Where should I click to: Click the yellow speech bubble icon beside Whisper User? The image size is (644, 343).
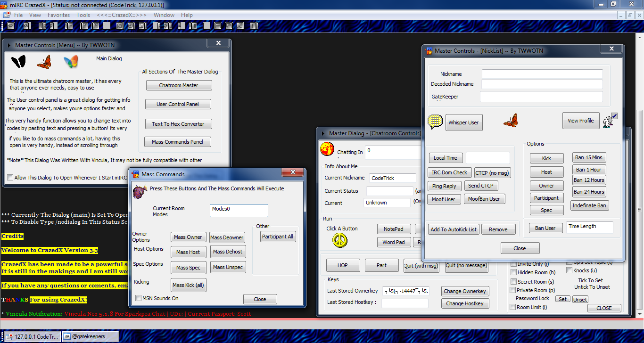click(436, 122)
